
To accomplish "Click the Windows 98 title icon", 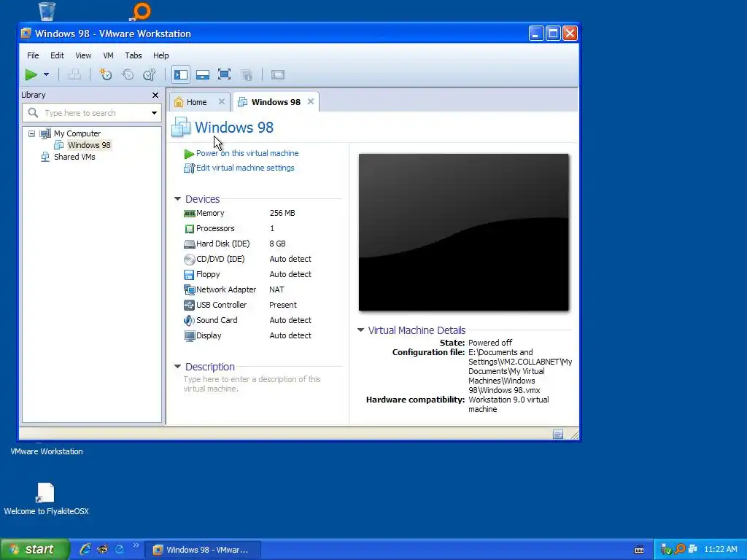I will [x=181, y=127].
